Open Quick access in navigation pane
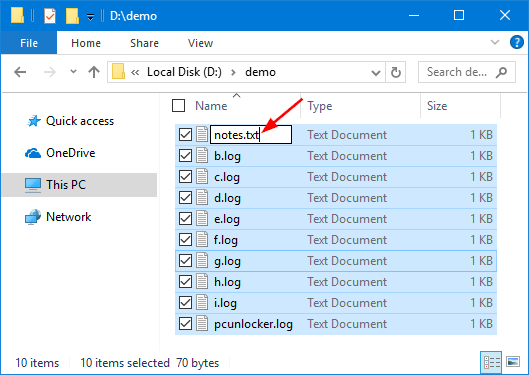Viewport: 529px width, 375px height. pos(70,121)
